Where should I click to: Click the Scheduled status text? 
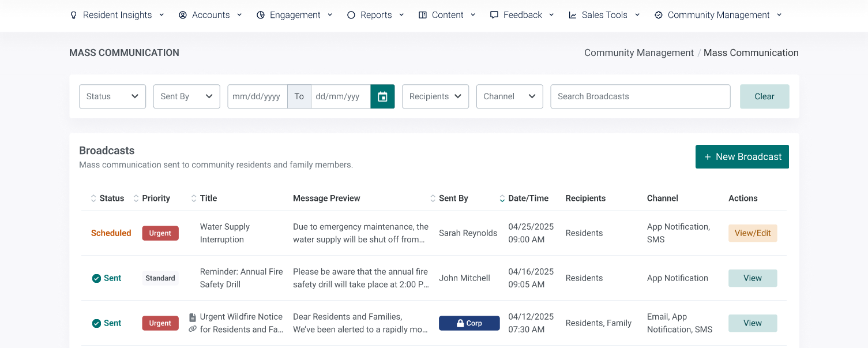(111, 233)
